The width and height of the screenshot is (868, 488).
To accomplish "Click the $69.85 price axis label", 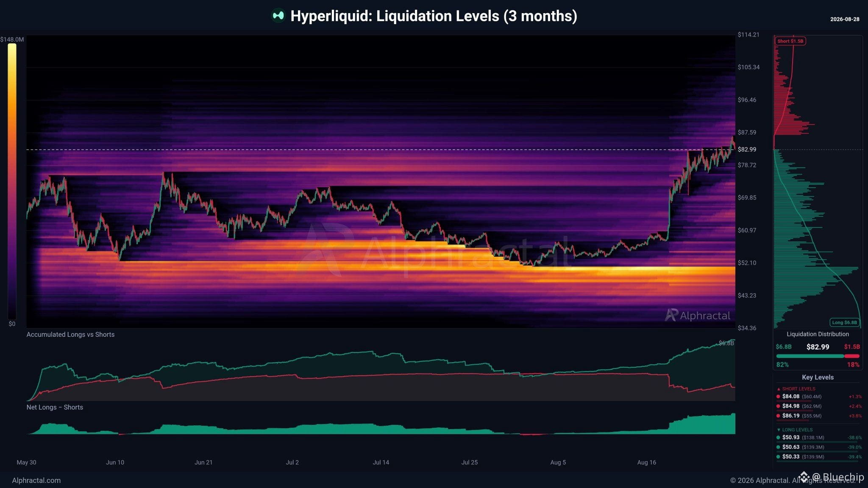I will (x=747, y=197).
